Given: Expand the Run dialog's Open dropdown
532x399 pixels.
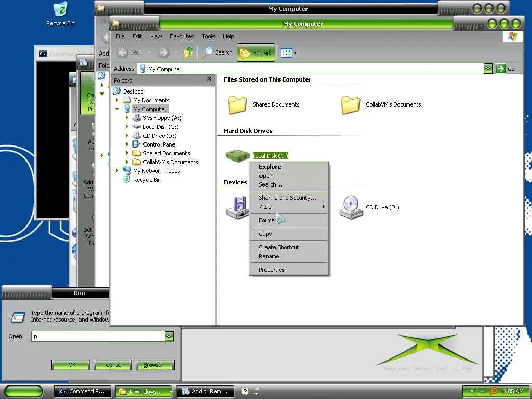Looking at the screenshot, I should 169,336.
